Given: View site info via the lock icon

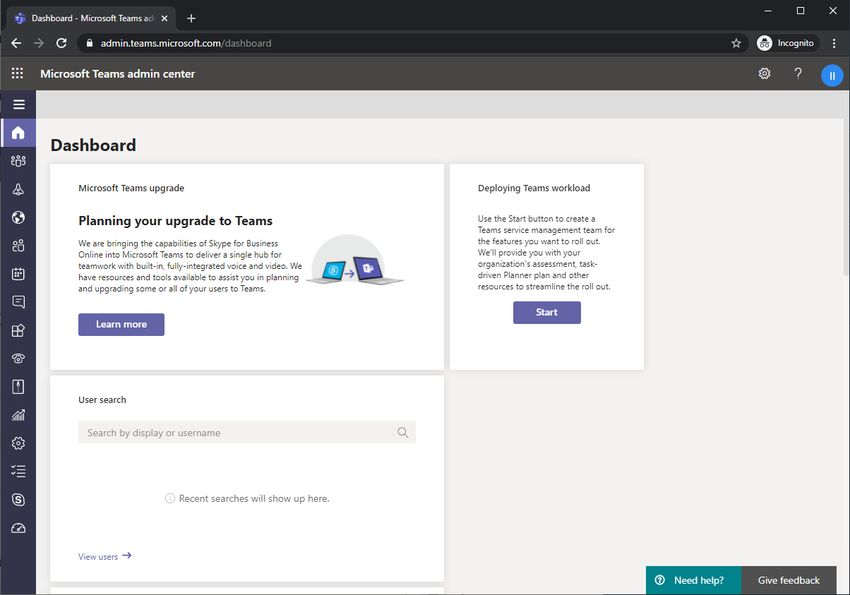Looking at the screenshot, I should (x=89, y=43).
